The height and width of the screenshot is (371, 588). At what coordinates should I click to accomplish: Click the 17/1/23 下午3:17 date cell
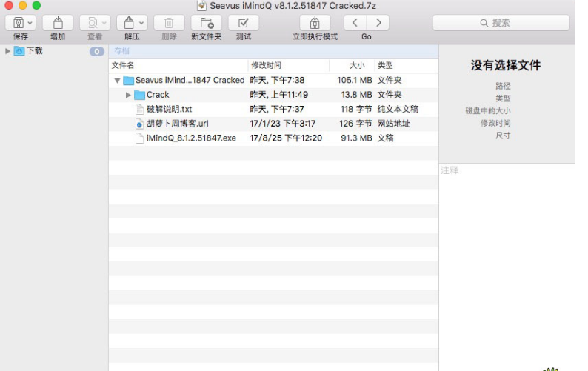tap(283, 124)
